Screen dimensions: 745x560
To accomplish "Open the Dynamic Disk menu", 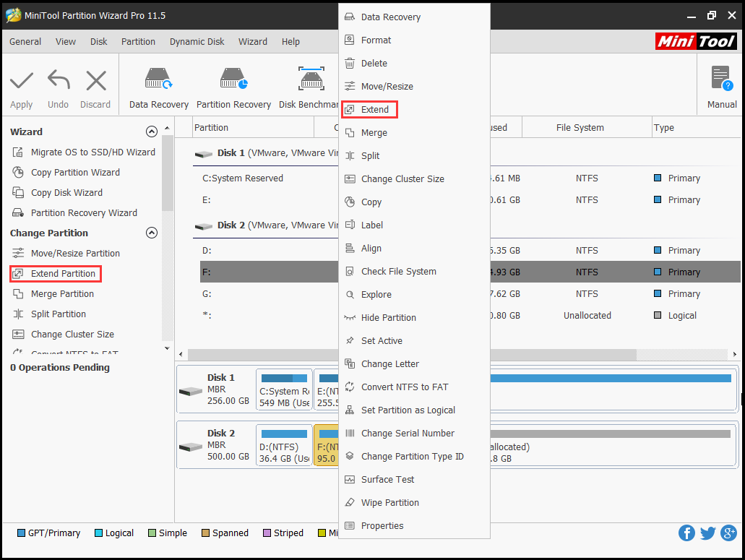I will (197, 41).
